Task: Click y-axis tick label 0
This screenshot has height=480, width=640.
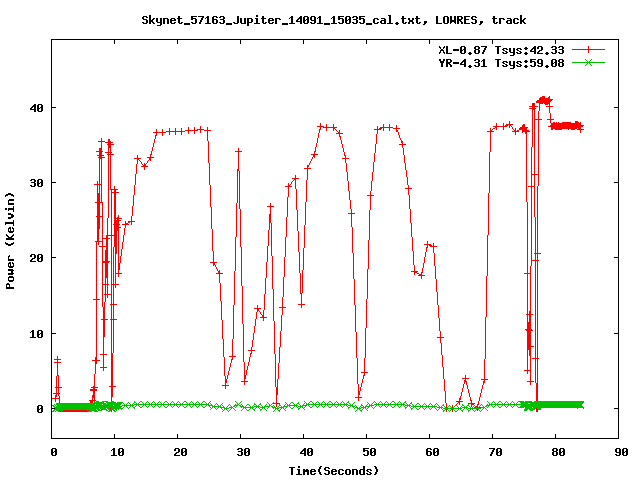Action: [x=40, y=409]
